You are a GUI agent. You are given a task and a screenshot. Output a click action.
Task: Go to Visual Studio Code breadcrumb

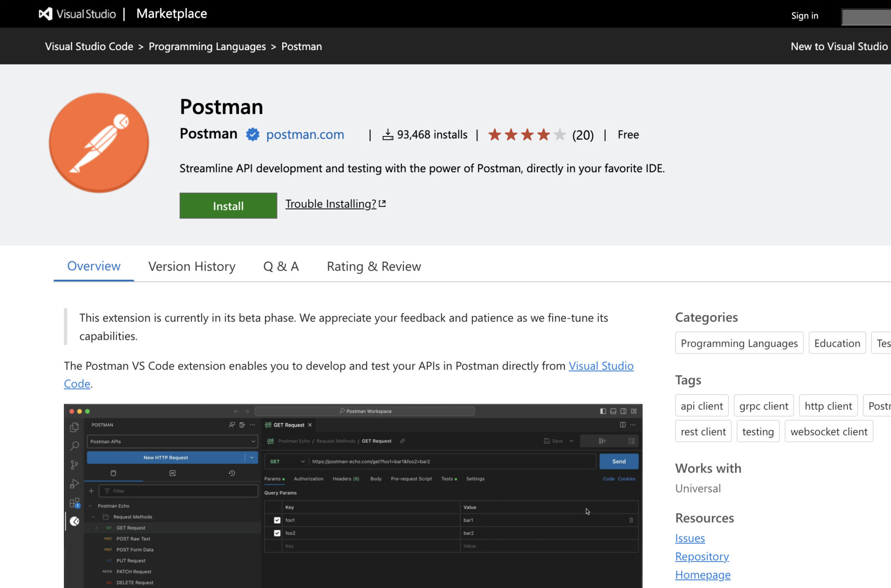(x=89, y=46)
